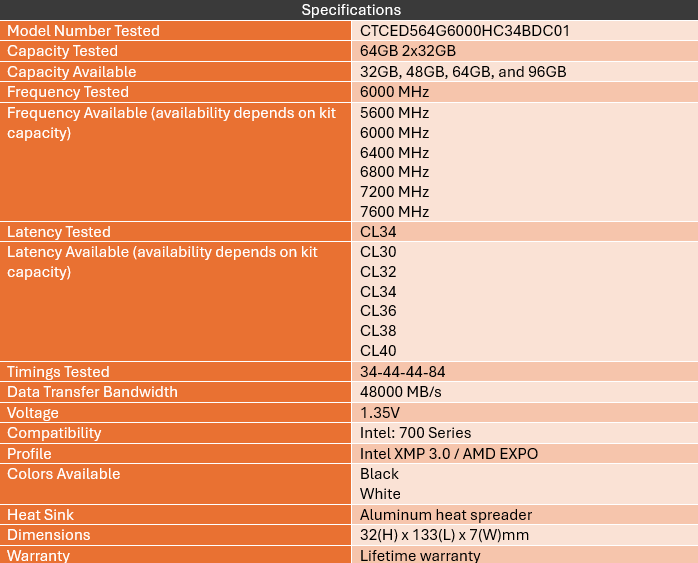Select the Frequency Available label
Viewport: 698px width, 563px height.
click(171, 123)
